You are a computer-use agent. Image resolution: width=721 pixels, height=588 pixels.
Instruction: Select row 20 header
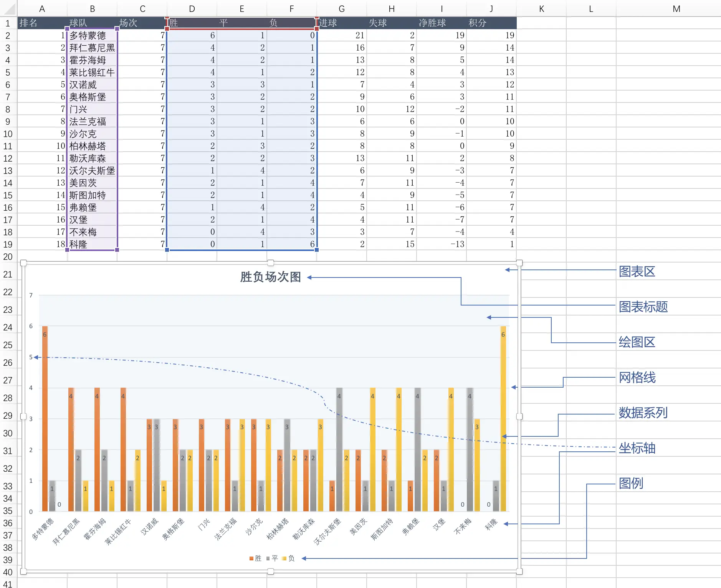[8, 256]
